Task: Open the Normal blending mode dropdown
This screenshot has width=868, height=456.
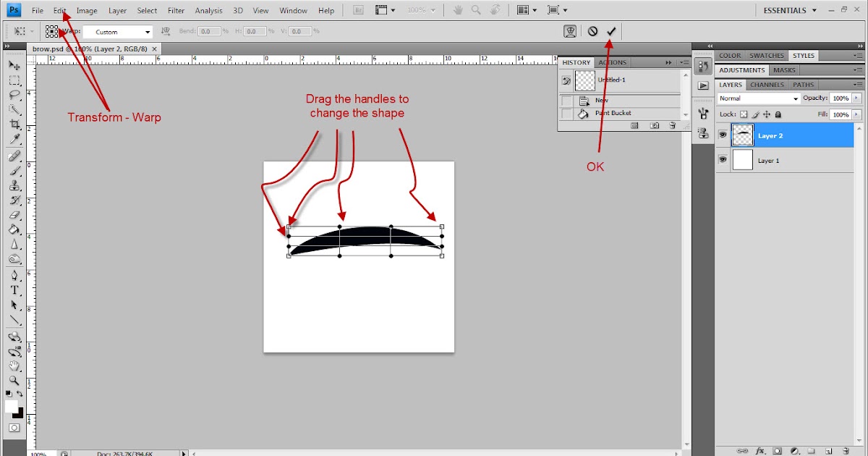Action: point(795,98)
